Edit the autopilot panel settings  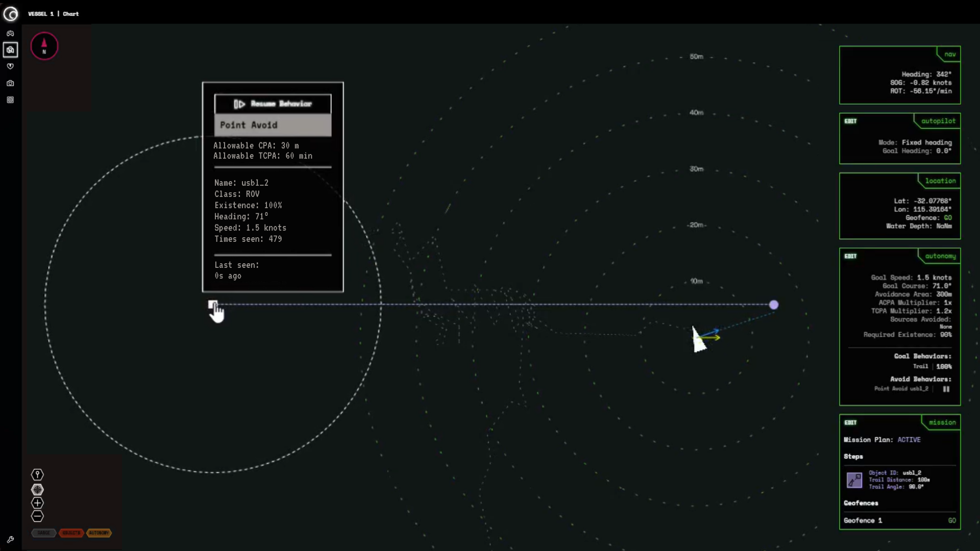[x=850, y=121]
